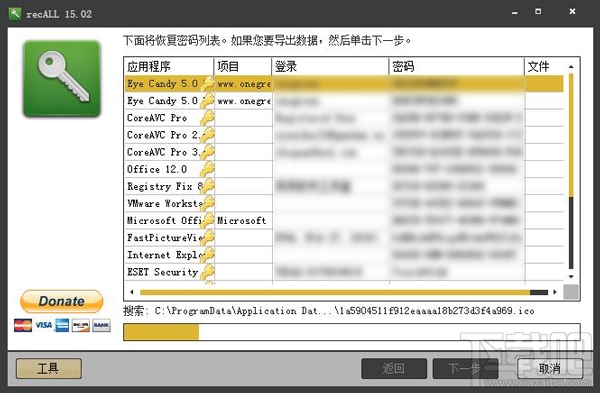Click the VISA payment icon

click(44, 325)
